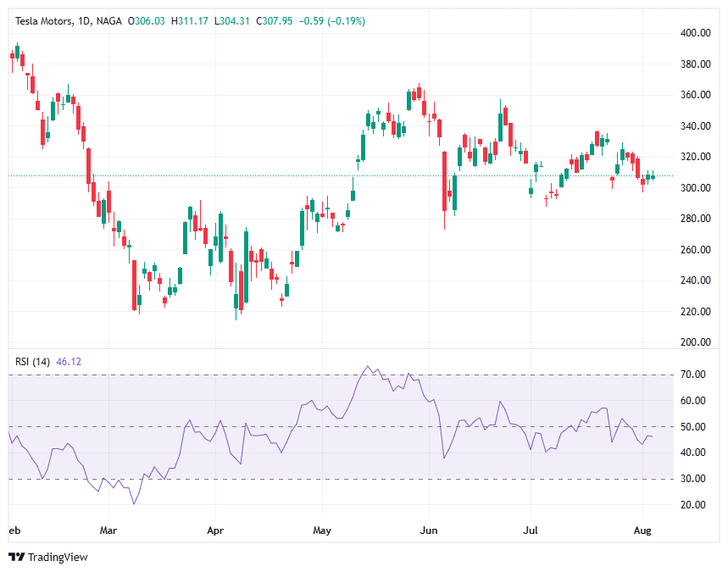Click the RSI (14) indicator label
This screenshot has width=728, height=572.
(x=33, y=362)
